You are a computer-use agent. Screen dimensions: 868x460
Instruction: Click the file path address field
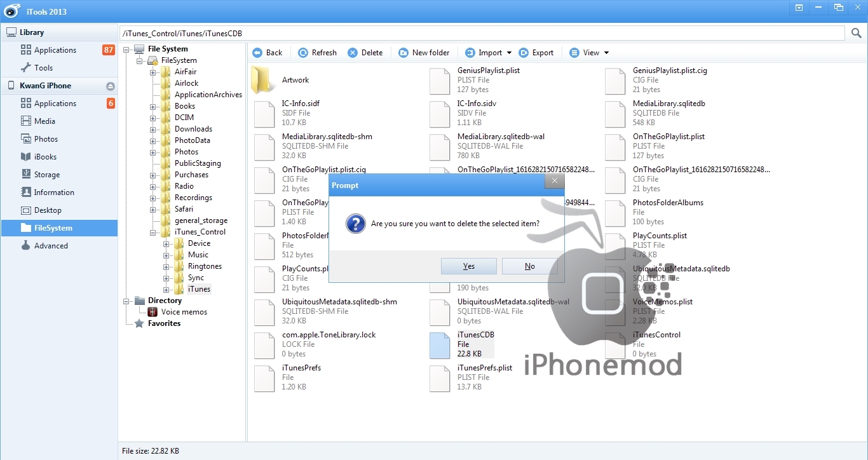482,33
